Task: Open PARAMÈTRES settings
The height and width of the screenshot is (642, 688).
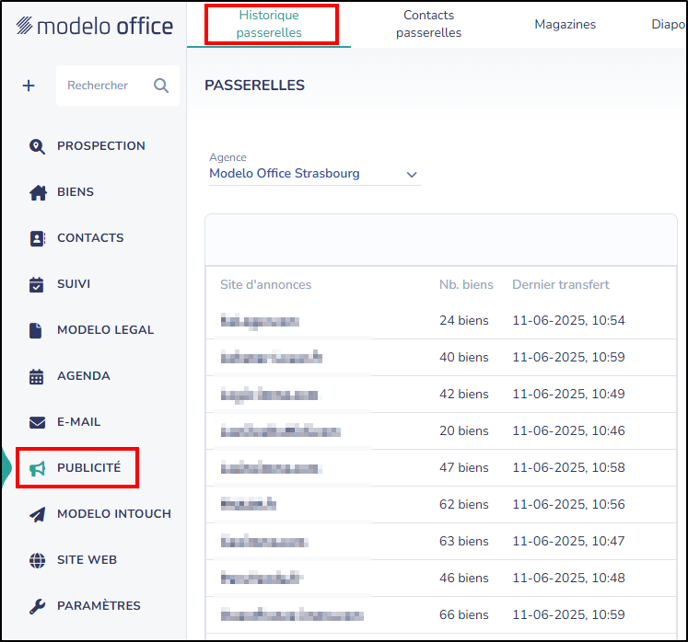Action: (x=99, y=606)
